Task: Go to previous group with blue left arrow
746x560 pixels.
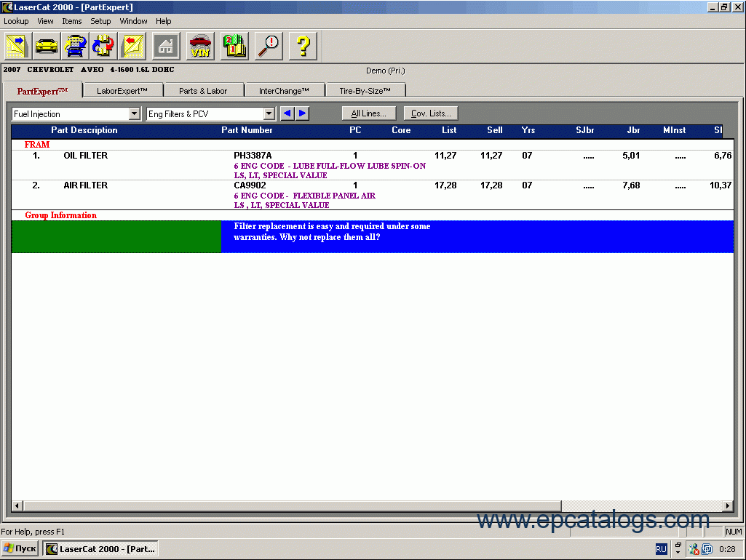Action: click(287, 113)
